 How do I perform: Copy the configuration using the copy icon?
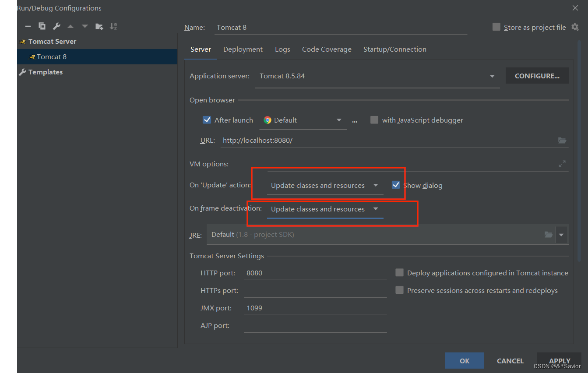pos(42,26)
